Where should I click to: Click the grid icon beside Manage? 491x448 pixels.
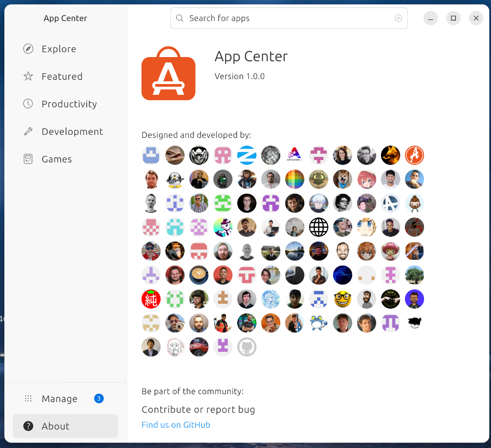pos(28,399)
